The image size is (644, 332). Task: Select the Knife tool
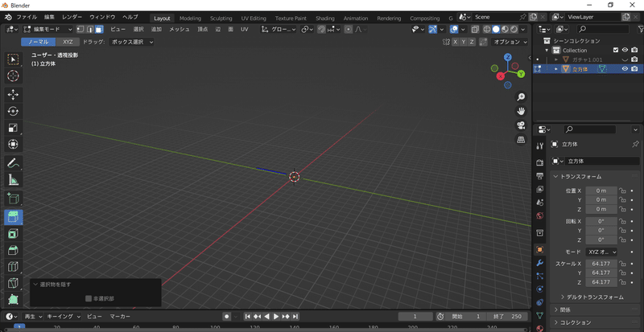tap(13, 283)
